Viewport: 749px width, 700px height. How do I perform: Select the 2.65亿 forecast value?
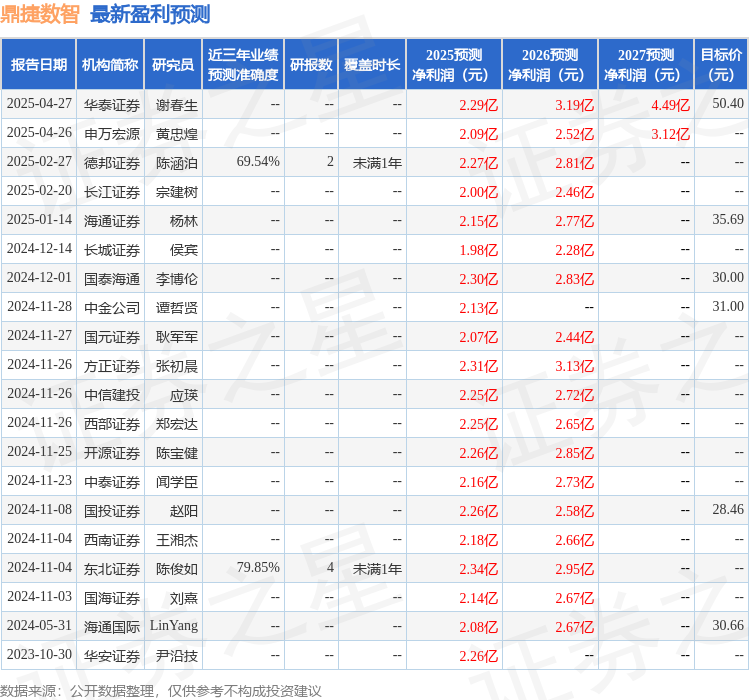pos(575,424)
